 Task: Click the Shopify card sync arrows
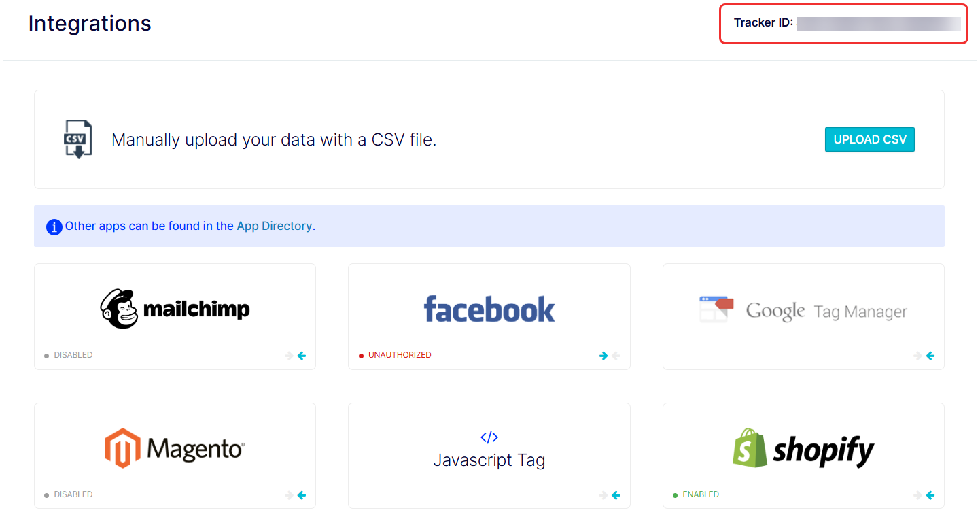coord(924,495)
